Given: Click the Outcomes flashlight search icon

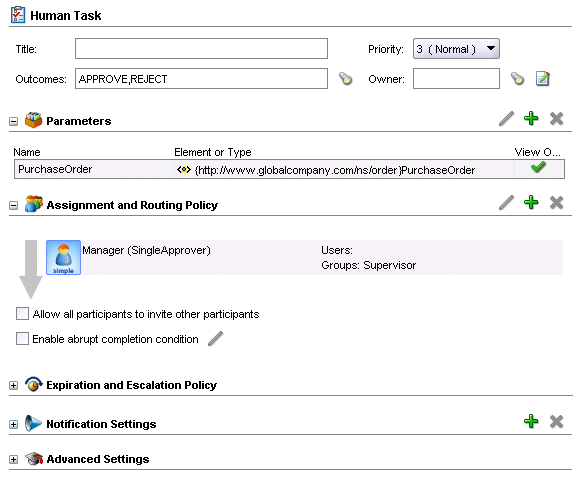Looking at the screenshot, I should point(345,79).
